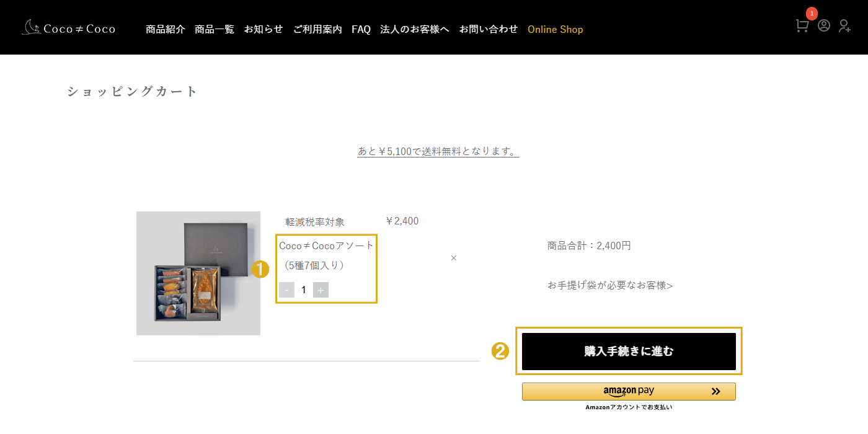
Task: Open the 商品紹介 menu item
Action: pyautogui.click(x=166, y=29)
